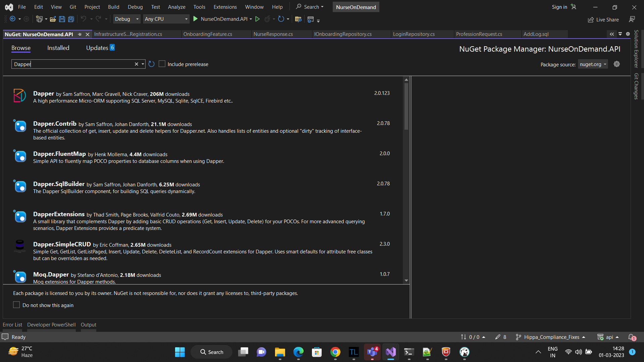The image size is (644, 362).
Task: Refresh the NuGet package search results
Action: (152, 64)
